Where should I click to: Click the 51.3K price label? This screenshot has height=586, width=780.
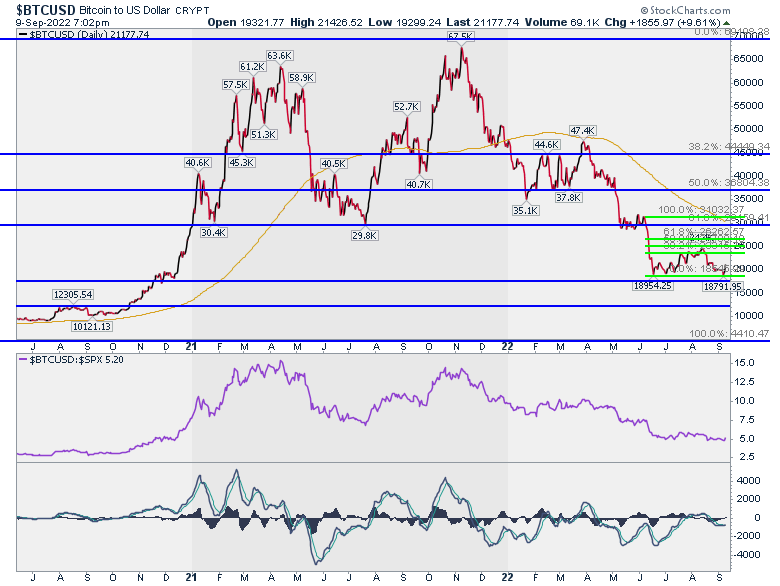pos(264,134)
